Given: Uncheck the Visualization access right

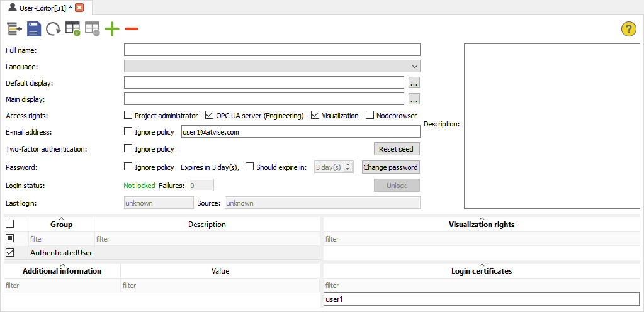Looking at the screenshot, I should click(x=315, y=115).
